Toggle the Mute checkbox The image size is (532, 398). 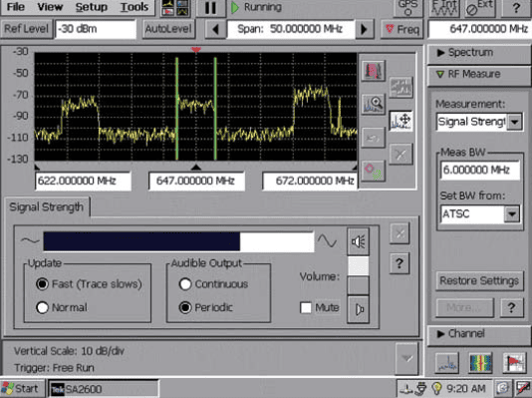click(306, 307)
